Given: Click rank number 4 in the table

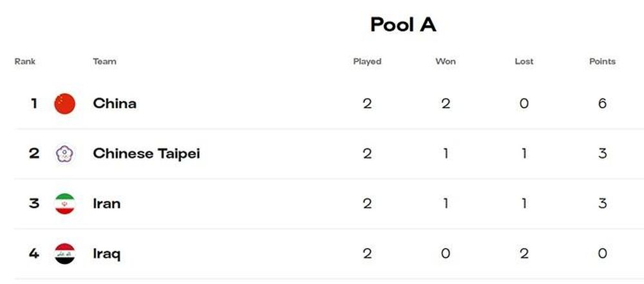Looking at the screenshot, I should (34, 254).
